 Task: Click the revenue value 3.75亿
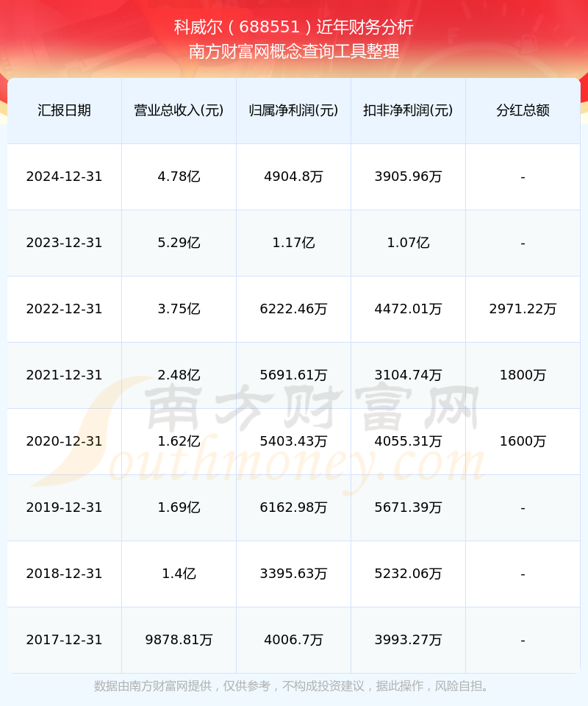click(179, 309)
